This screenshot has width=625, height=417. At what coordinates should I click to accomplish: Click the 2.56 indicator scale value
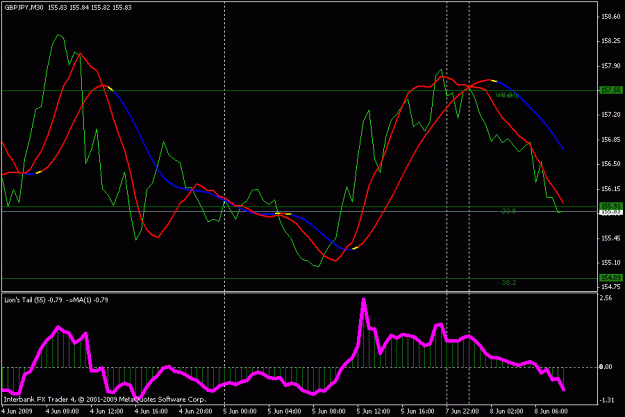pyautogui.click(x=606, y=298)
